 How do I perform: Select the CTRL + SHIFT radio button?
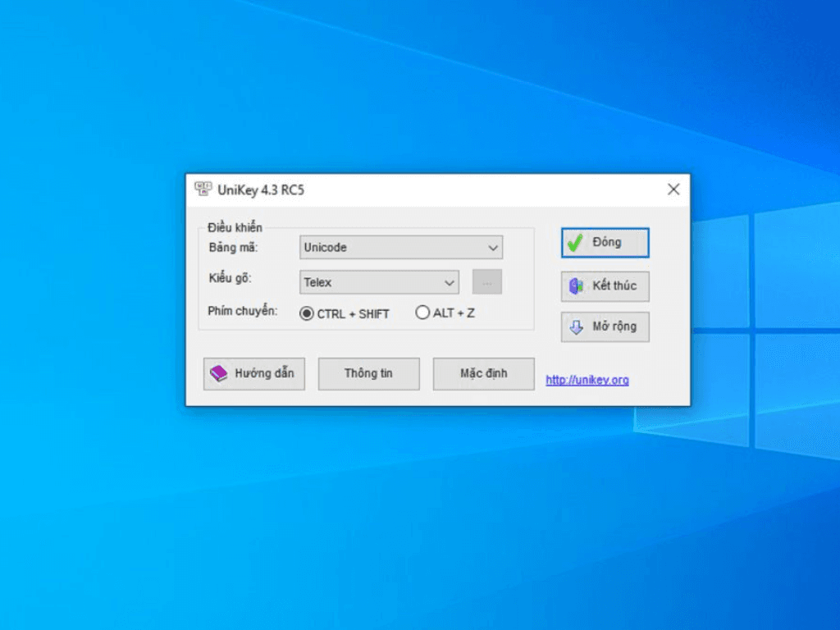pos(307,313)
